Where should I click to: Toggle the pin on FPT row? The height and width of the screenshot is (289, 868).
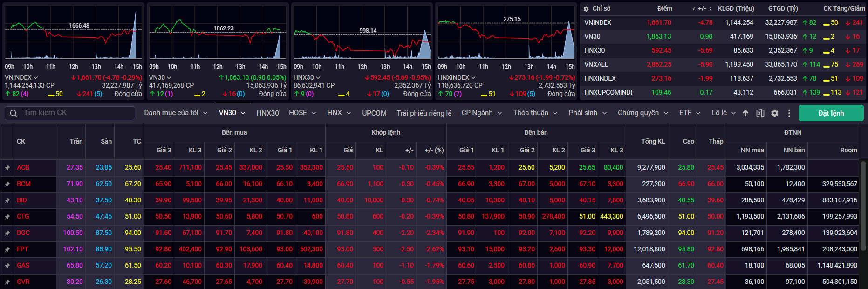7,249
